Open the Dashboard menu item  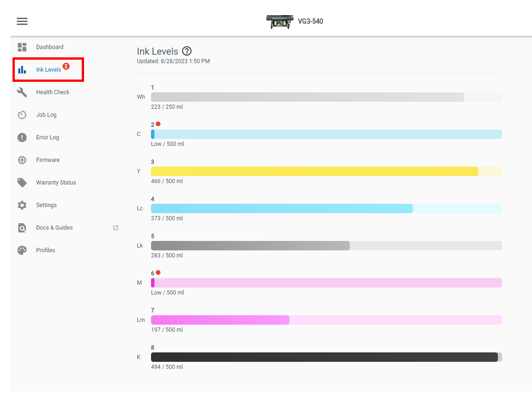click(x=50, y=47)
